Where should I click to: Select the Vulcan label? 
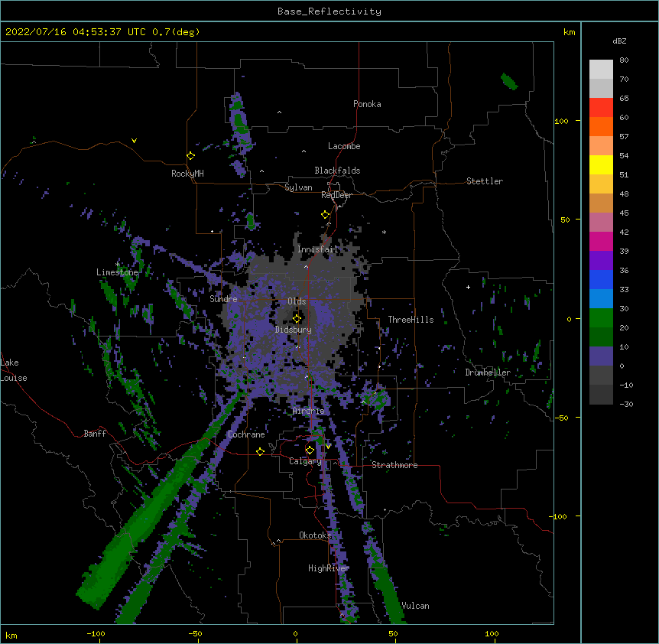click(x=415, y=606)
